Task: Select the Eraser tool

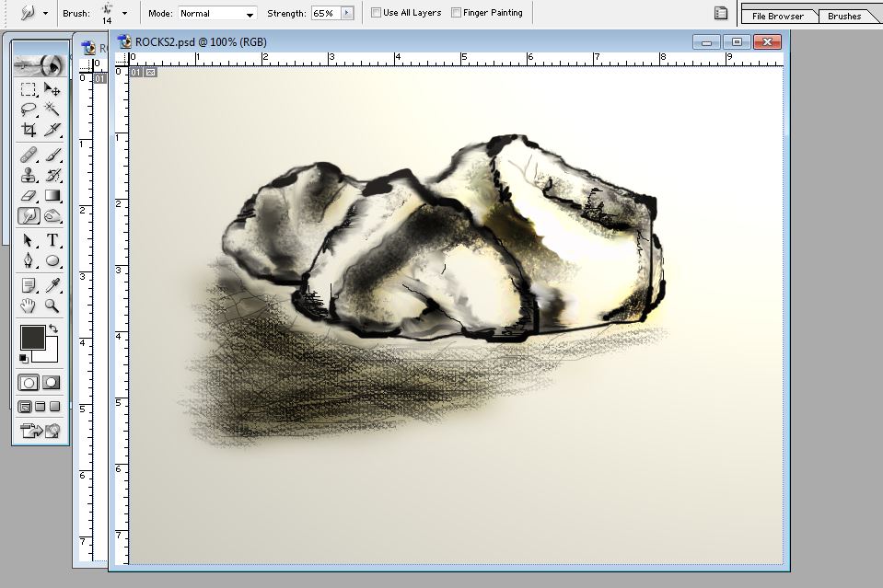Action: [x=29, y=195]
